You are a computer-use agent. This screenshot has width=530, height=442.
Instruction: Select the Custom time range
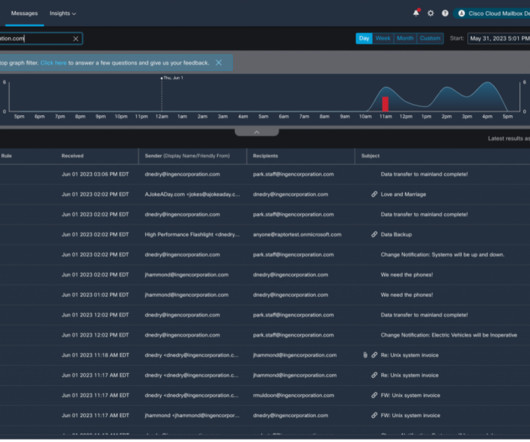[430, 38]
